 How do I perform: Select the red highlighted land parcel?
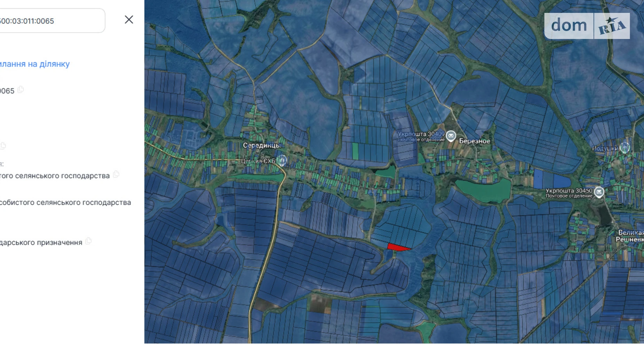point(397,247)
